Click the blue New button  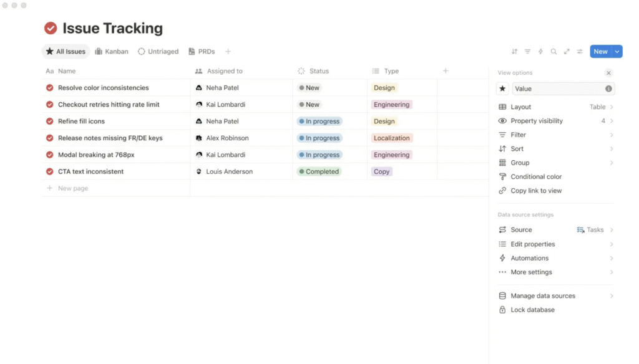coord(600,52)
